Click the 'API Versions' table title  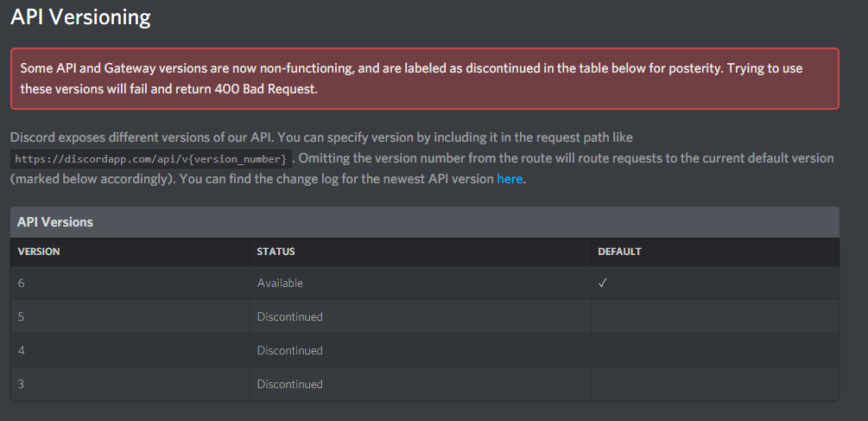coord(55,222)
